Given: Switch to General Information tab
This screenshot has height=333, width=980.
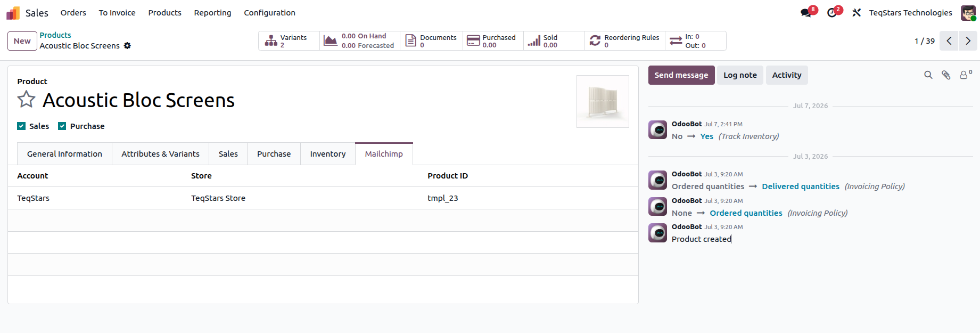Looking at the screenshot, I should pos(64,154).
